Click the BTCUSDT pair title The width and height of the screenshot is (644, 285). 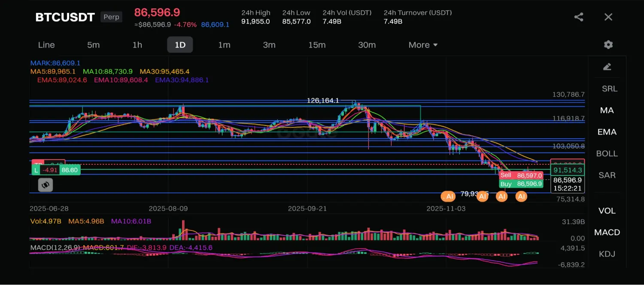pyautogui.click(x=65, y=17)
